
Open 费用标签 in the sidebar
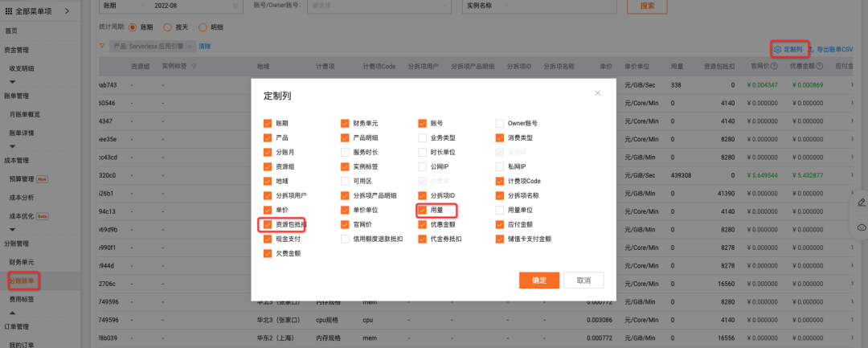tap(23, 299)
